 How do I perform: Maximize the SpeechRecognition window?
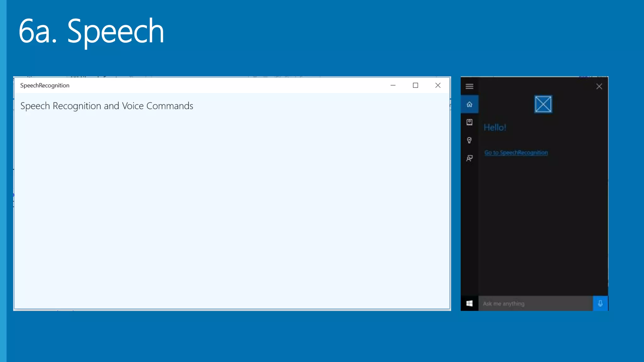(x=415, y=85)
